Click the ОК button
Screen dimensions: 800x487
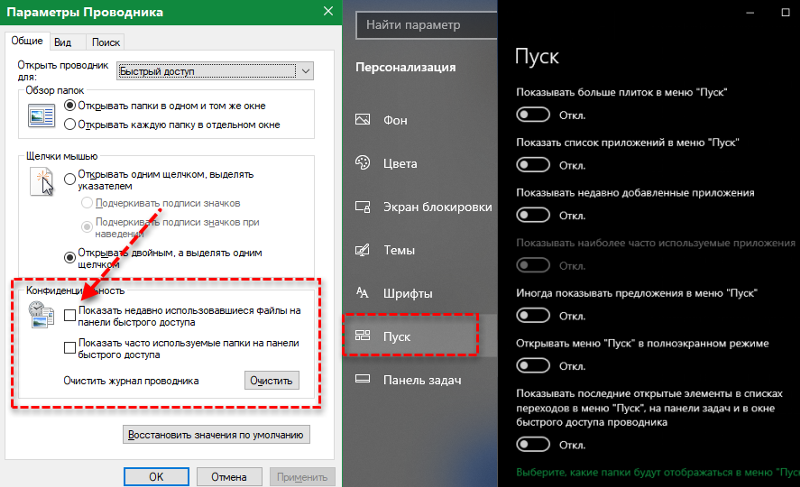[156, 477]
